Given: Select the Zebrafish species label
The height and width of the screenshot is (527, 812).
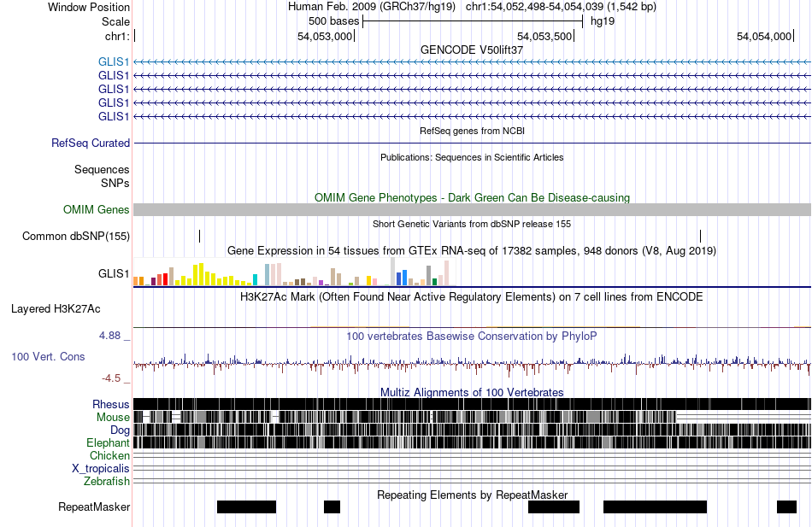Looking at the screenshot, I should [106, 482].
